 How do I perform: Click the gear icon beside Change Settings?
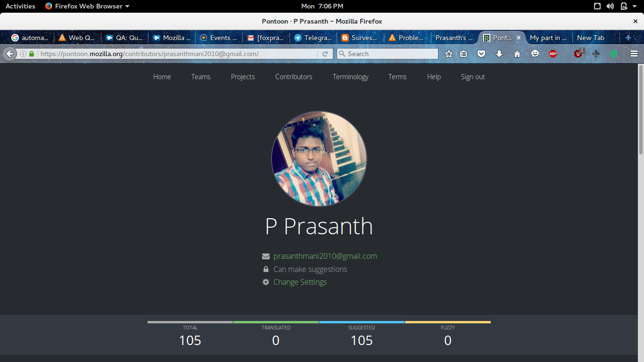[266, 282]
